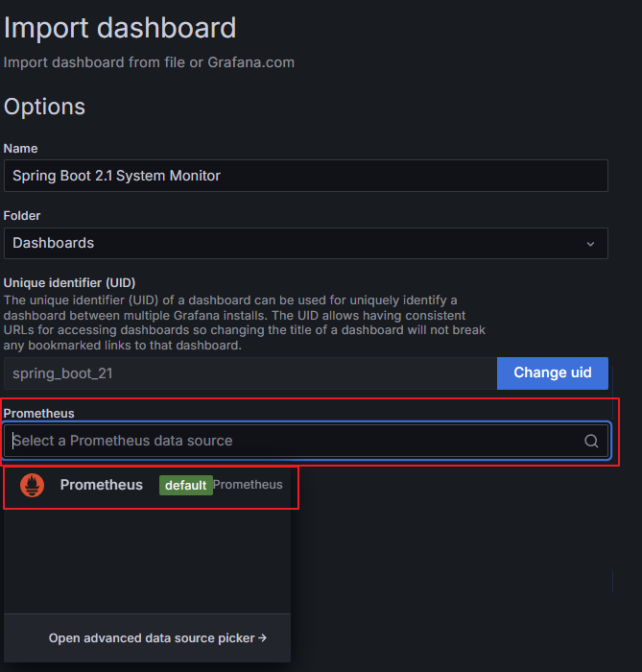Click the gray Prometheus type text in option row
642x672 pixels.
(x=248, y=484)
